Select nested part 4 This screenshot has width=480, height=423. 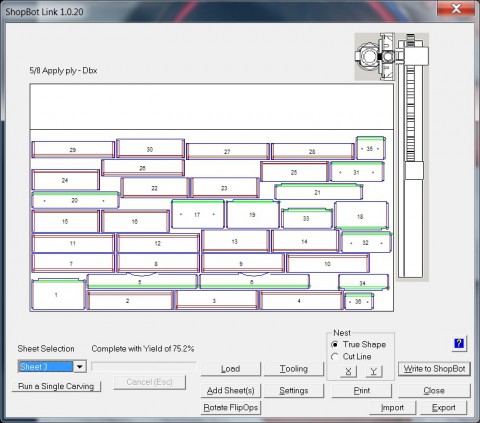point(301,300)
